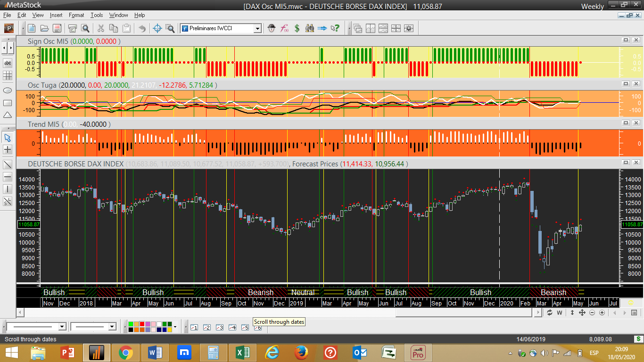Viewport: 644px width, 362px height.
Task: Open the binoculars Explorer tool
Action: pyautogui.click(x=310, y=28)
